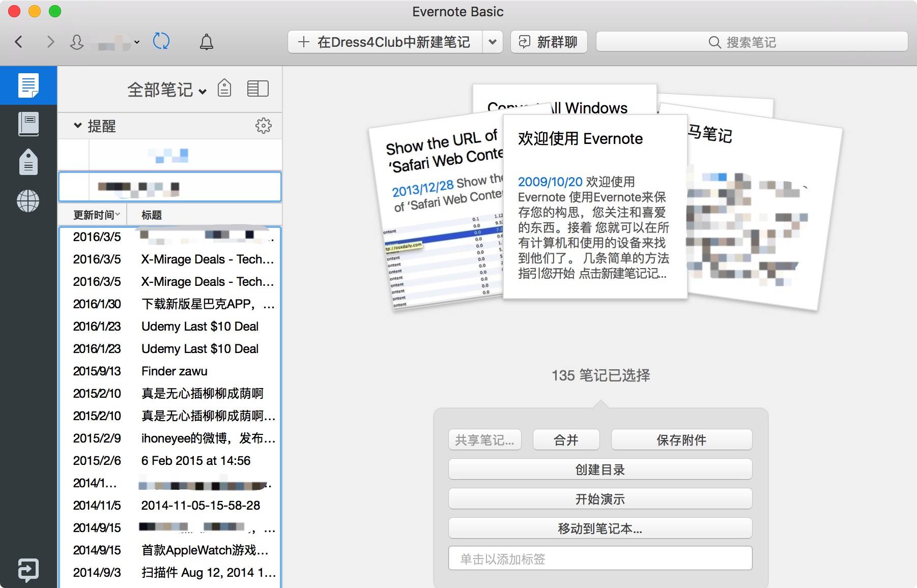Collapse the 提醒 reminders section
The width and height of the screenshot is (917, 588).
click(x=77, y=125)
